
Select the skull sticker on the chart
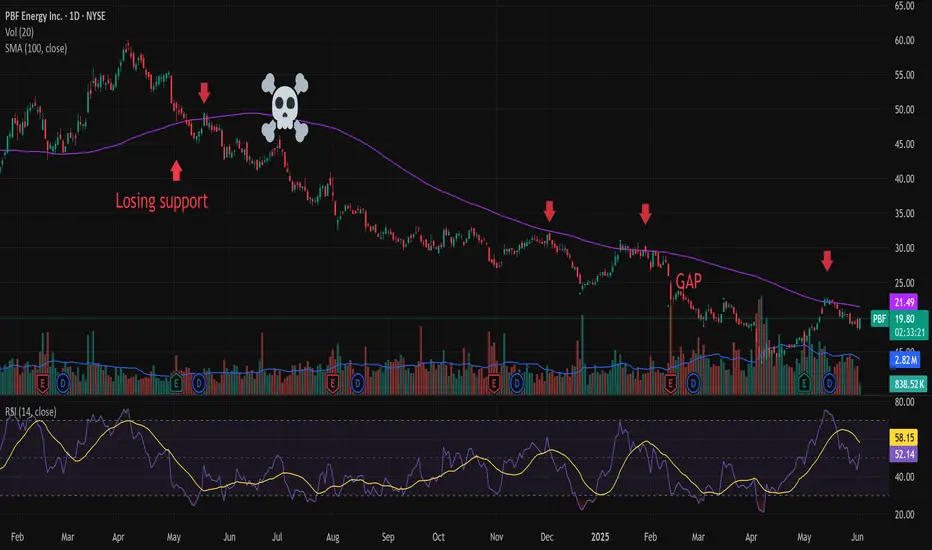pos(285,108)
